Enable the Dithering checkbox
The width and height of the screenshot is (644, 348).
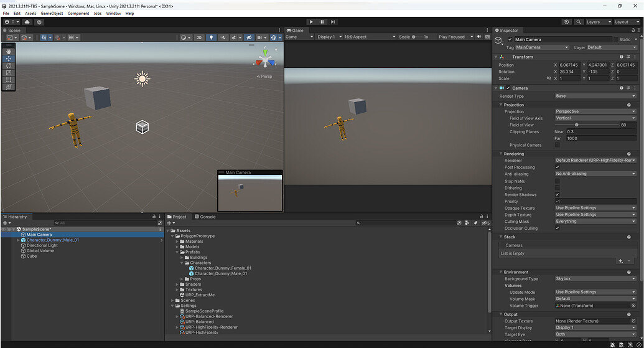click(x=557, y=188)
